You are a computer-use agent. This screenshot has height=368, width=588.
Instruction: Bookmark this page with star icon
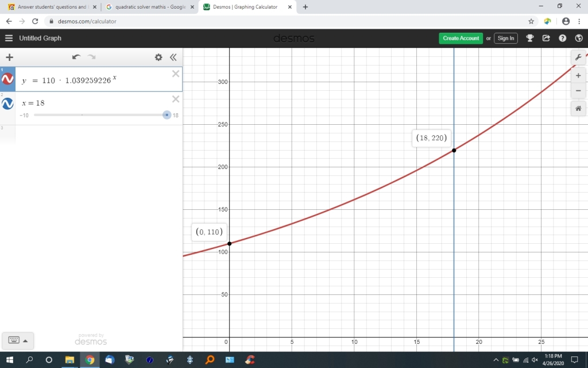531,21
